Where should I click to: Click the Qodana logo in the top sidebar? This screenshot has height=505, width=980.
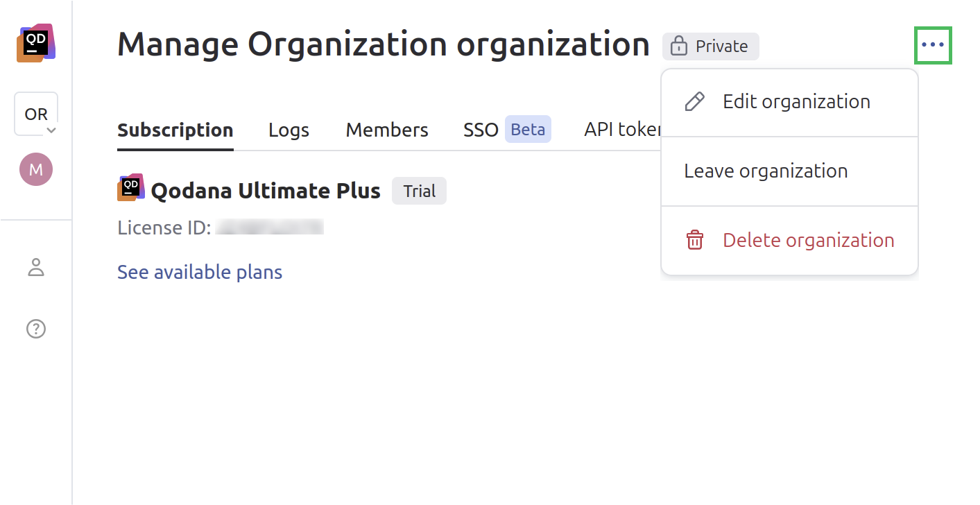[x=36, y=42]
